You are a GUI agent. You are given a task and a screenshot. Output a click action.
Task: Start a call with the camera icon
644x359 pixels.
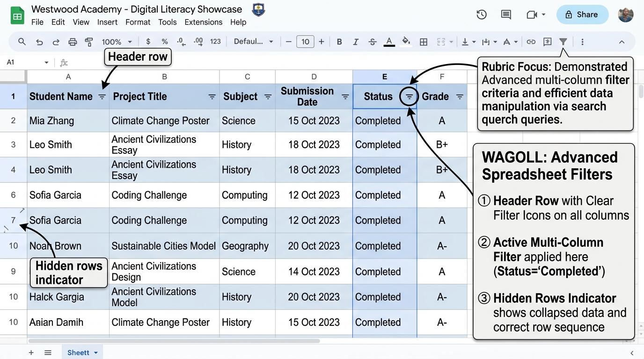(x=532, y=14)
